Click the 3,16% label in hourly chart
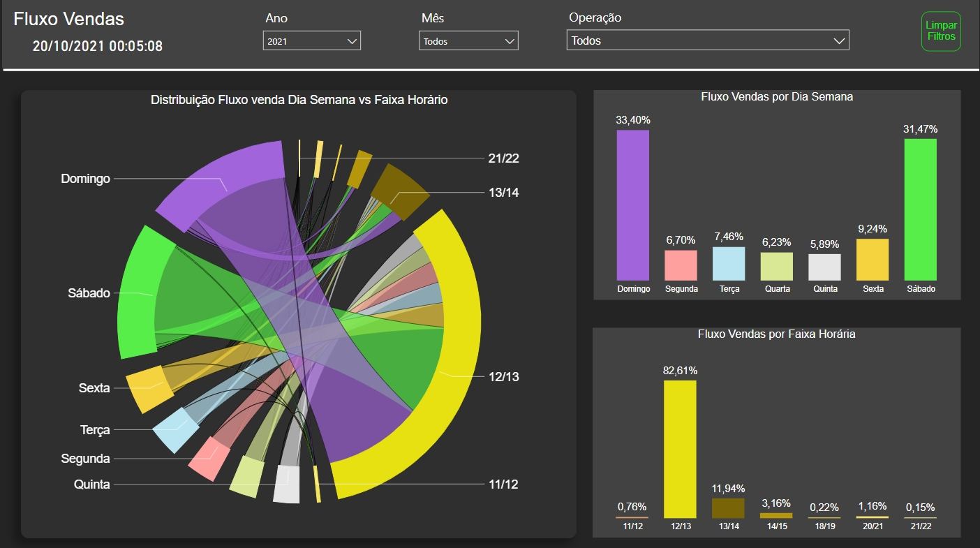The image size is (980, 548). tap(776, 503)
